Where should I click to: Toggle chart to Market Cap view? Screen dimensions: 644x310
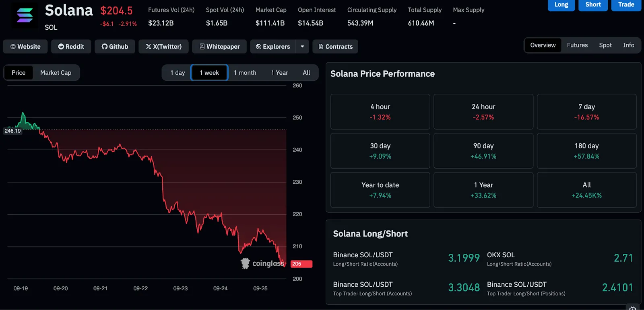[56, 73]
